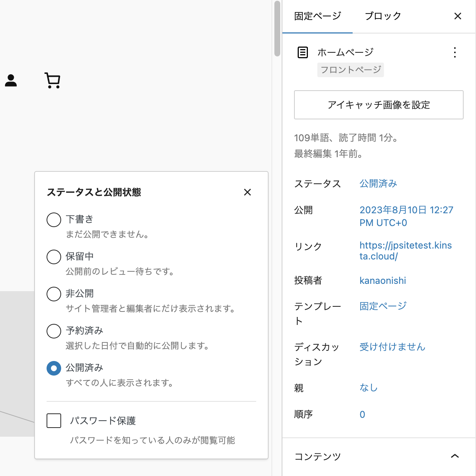Click the page document icon beside ホームページ
This screenshot has height=476, width=476.
click(x=302, y=52)
